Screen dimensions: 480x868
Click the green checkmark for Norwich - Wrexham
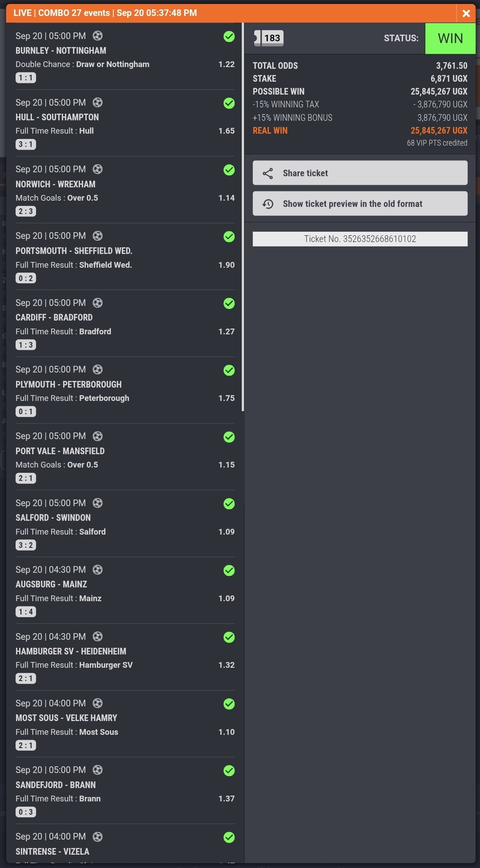229,170
